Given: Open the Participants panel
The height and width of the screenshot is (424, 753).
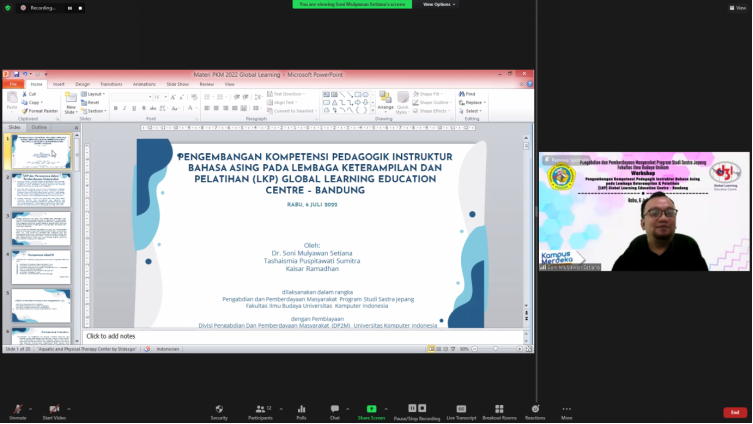Looking at the screenshot, I should click(x=260, y=412).
